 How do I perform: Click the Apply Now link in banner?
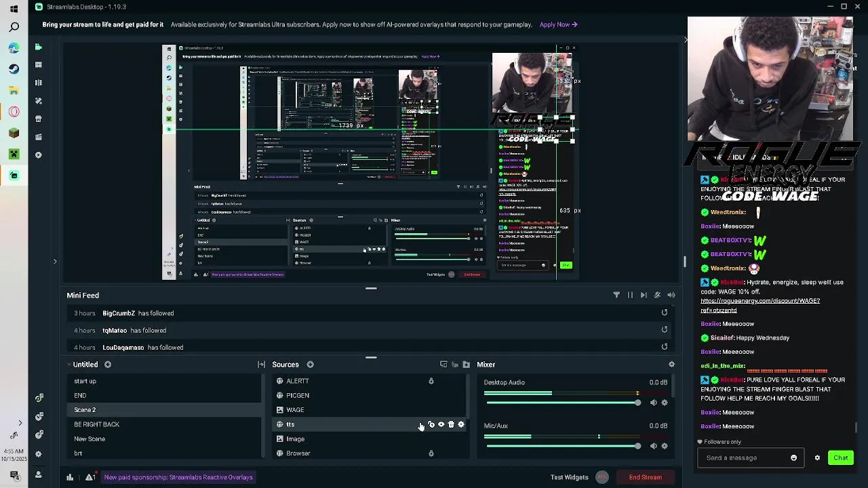pos(558,24)
